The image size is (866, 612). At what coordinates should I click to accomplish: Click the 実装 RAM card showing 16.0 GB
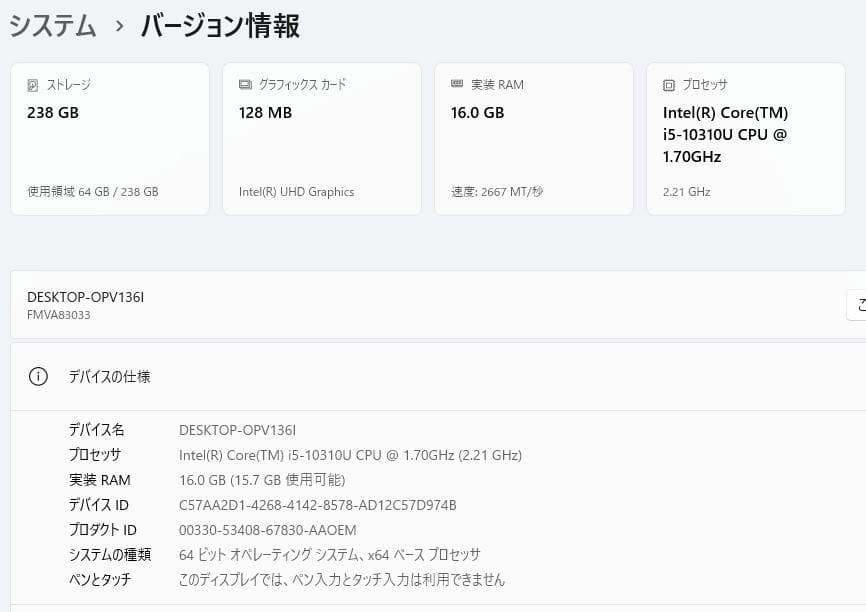coord(534,138)
